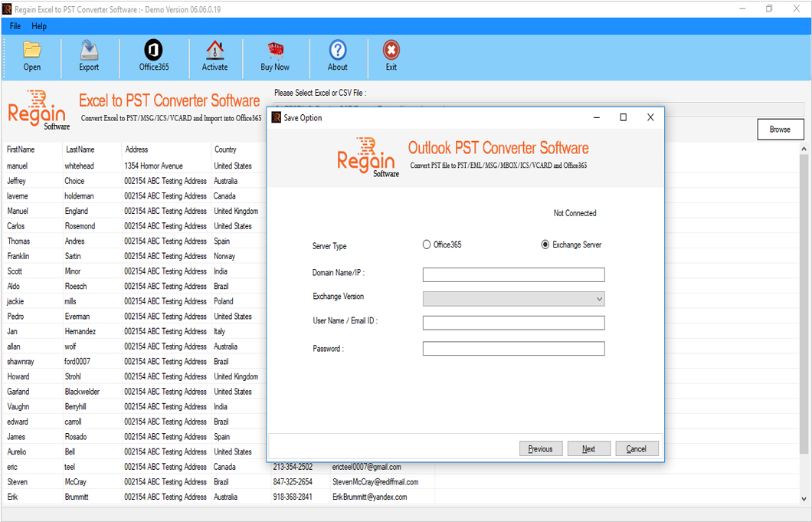Open the File menu
Screen dimensions: 812x522
(x=15, y=25)
